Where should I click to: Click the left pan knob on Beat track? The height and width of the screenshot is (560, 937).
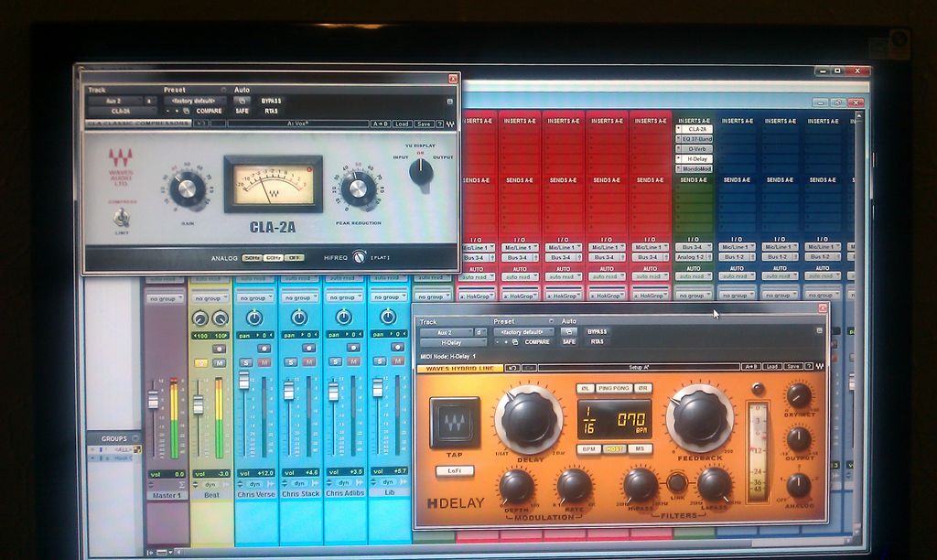[x=200, y=318]
